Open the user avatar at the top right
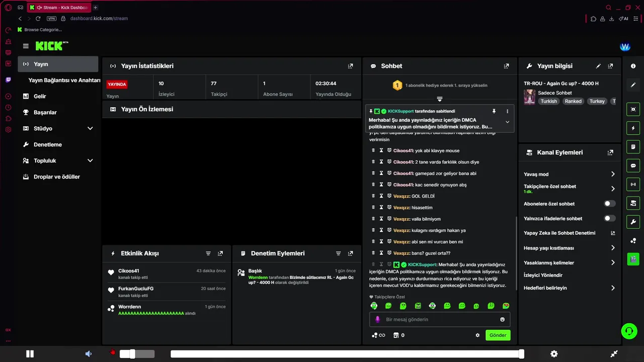The width and height of the screenshot is (644, 362). (x=625, y=47)
